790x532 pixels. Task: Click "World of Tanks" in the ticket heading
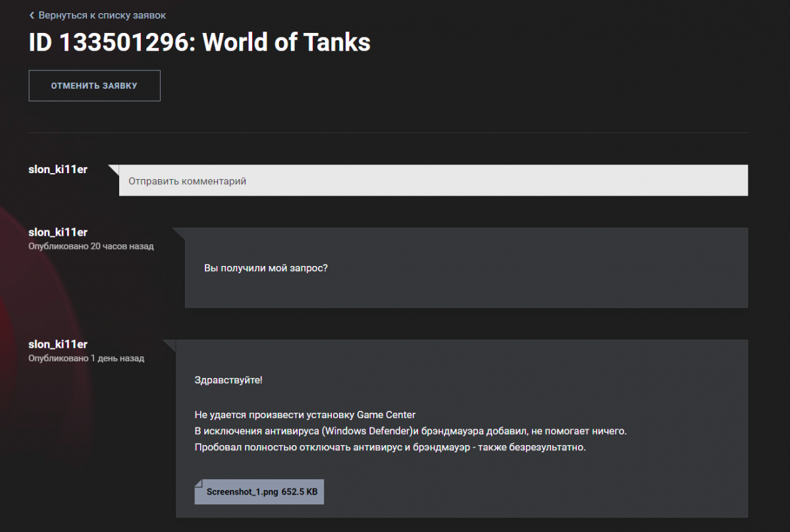286,43
